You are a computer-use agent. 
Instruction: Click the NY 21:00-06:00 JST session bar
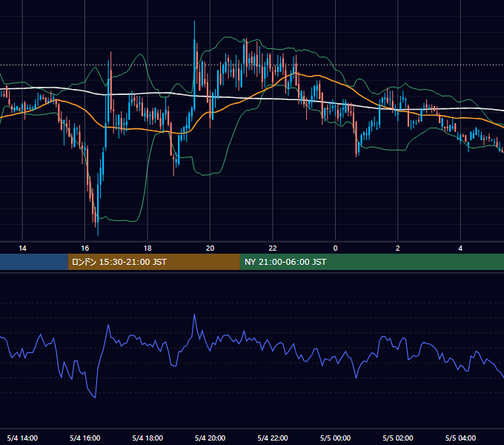pos(372,262)
